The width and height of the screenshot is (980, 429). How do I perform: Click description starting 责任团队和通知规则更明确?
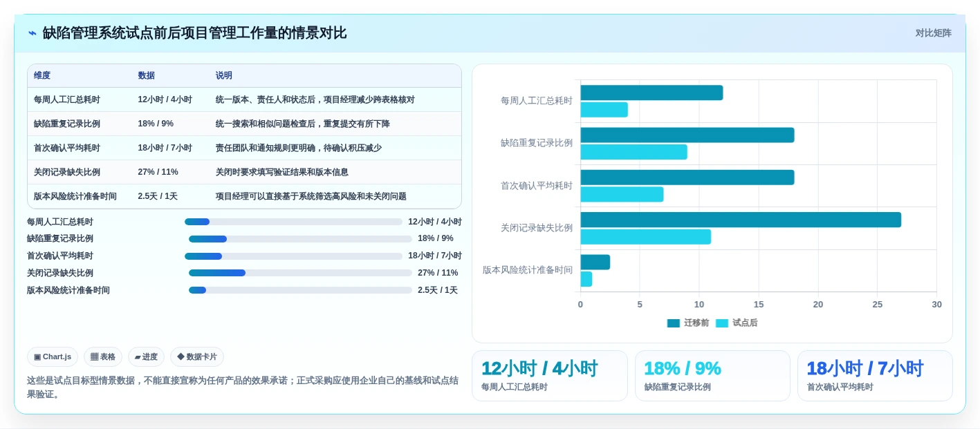pyautogui.click(x=298, y=148)
